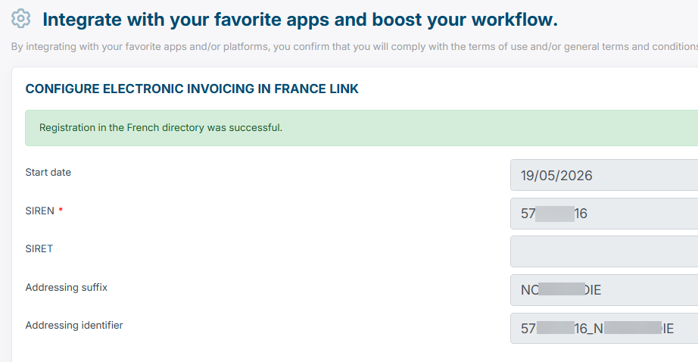Screen dimensions: 698x362
Task: Click the 'Integrate with your favorite apps' heading
Action: pyautogui.click(x=300, y=20)
